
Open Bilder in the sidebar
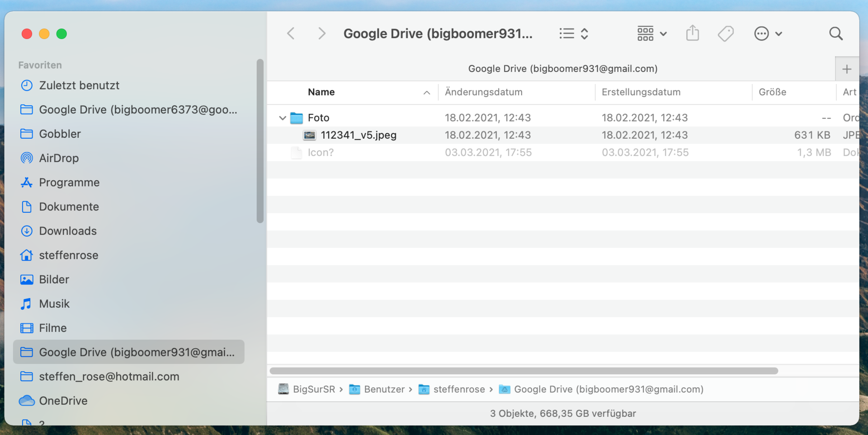click(x=54, y=280)
